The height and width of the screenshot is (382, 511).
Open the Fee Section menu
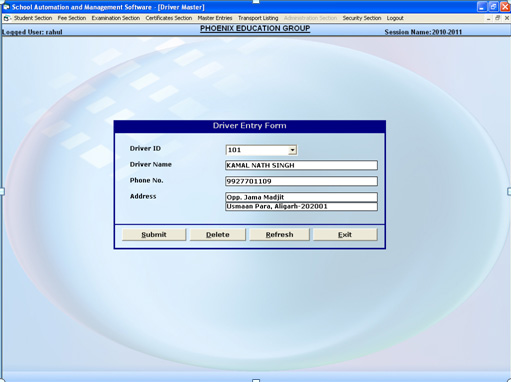click(72, 18)
